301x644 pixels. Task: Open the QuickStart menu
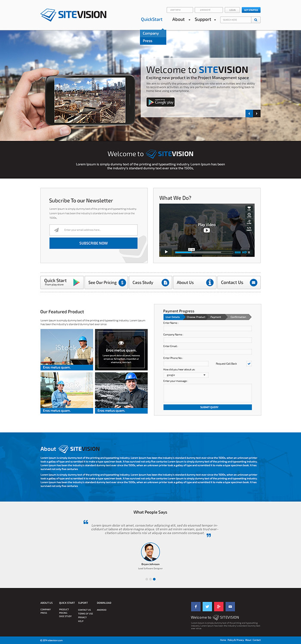[x=152, y=19]
